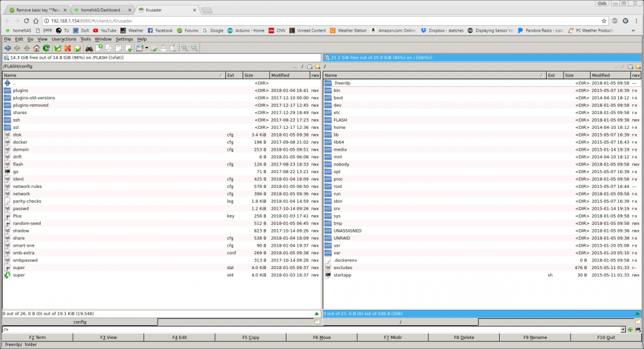644x349 pixels.
Task: Click the F10 Quit button
Action: coord(606,337)
